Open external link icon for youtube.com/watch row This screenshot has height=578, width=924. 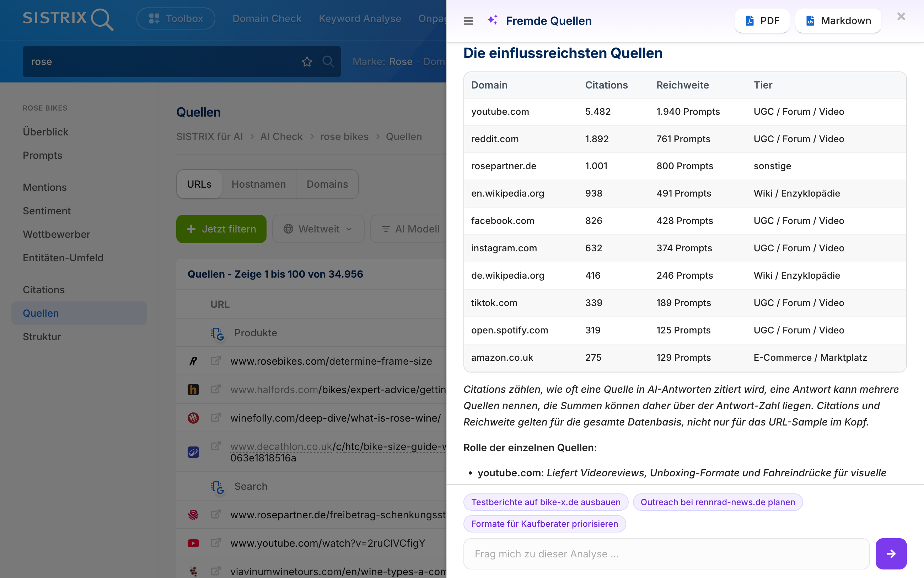216,542
